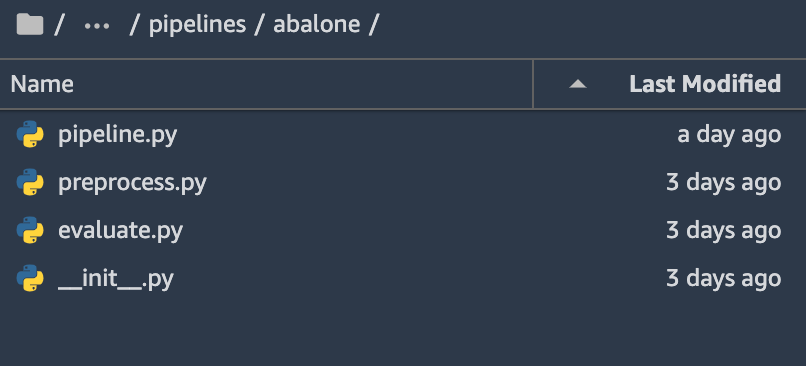Click the 'a day ago' timestamp for pipeline.py
The height and width of the screenshot is (366, 806).
pos(729,135)
